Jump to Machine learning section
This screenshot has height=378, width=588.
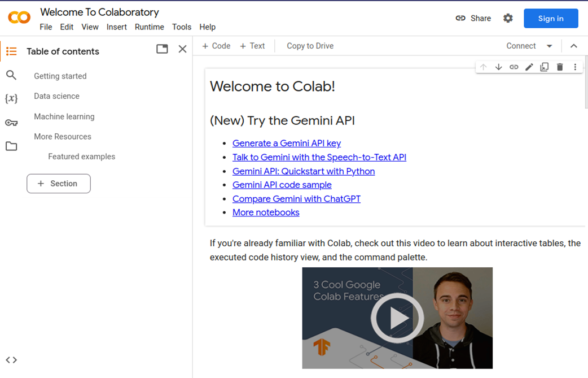[x=64, y=116]
